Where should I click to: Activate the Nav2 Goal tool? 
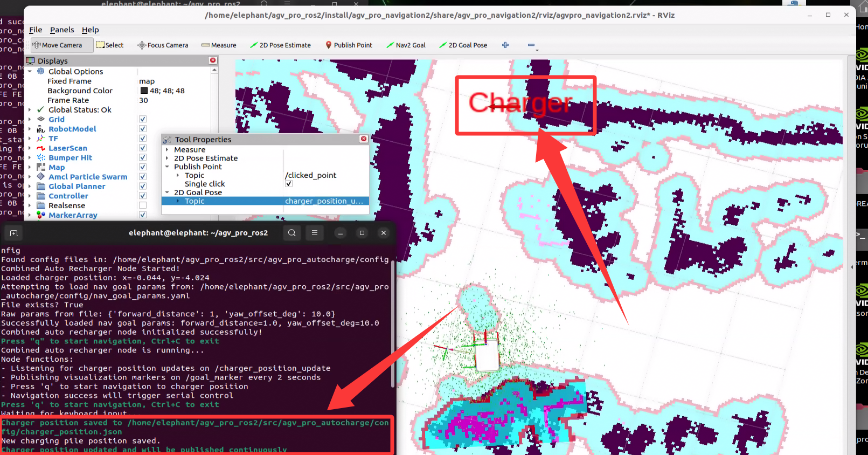[406, 45]
